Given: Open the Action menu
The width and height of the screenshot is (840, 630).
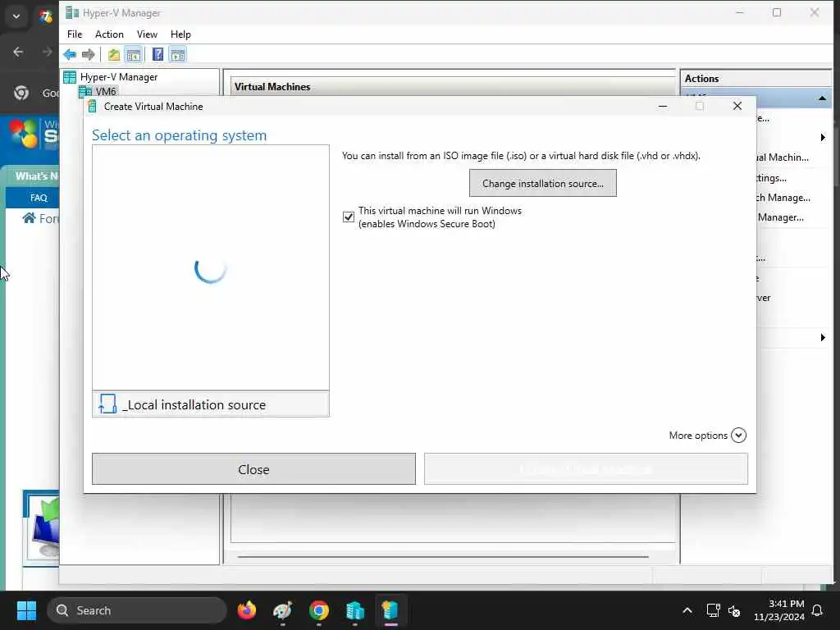Looking at the screenshot, I should pyautogui.click(x=109, y=34).
